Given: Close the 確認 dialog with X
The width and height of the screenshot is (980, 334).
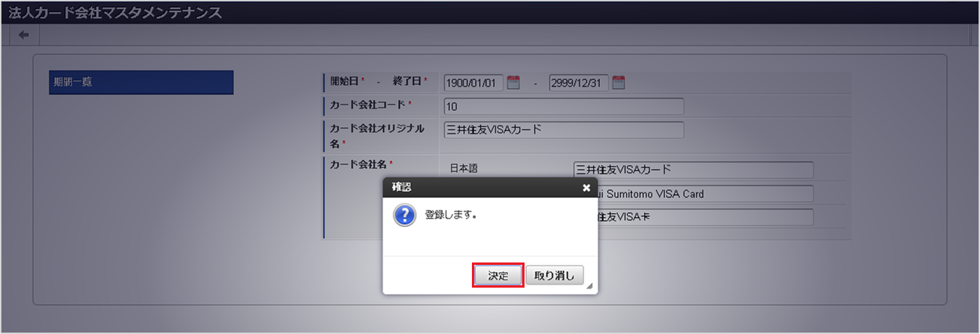Looking at the screenshot, I should (x=586, y=188).
